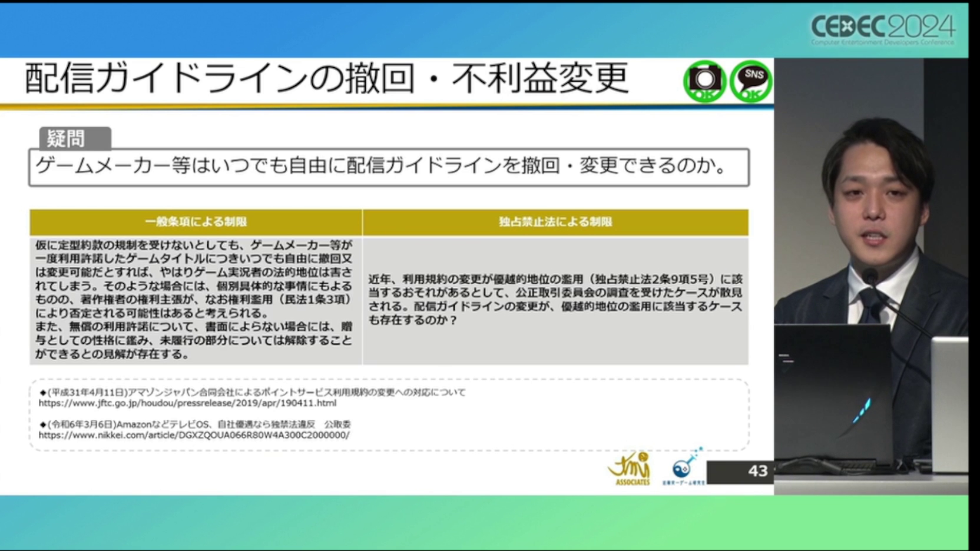Click the 平成31年4月11日 Amazon Japan reference line
Screen dimensions: 980x551
(x=253, y=392)
